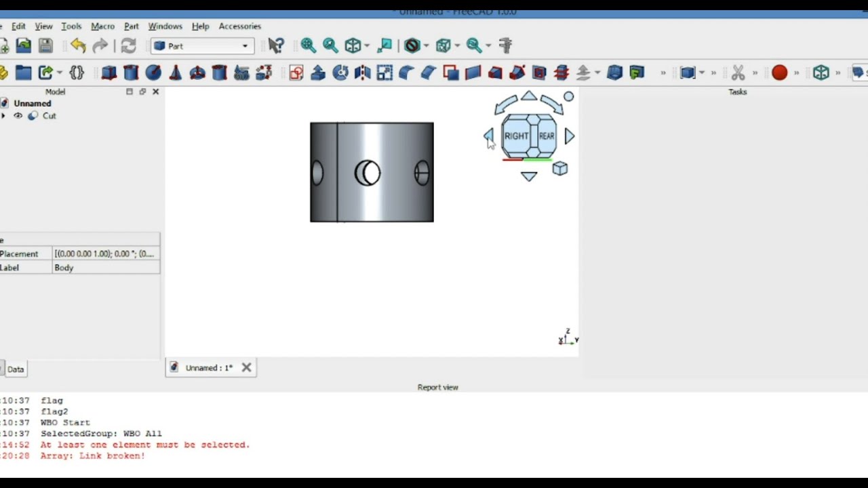Create a new group folder

click(24, 73)
